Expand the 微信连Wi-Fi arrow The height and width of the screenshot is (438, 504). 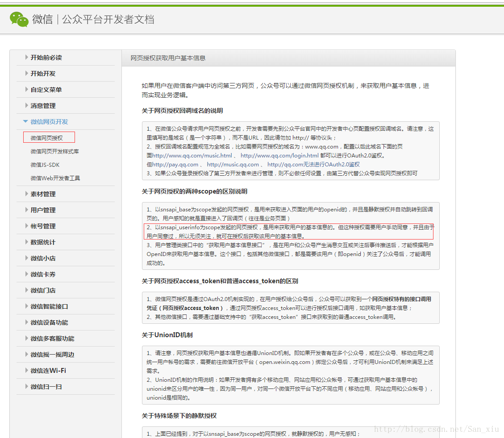(x=26, y=370)
